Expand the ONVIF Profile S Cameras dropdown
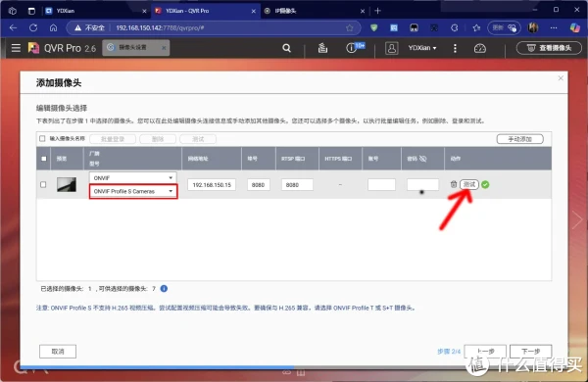The height and width of the screenshot is (382, 588). pos(132,191)
